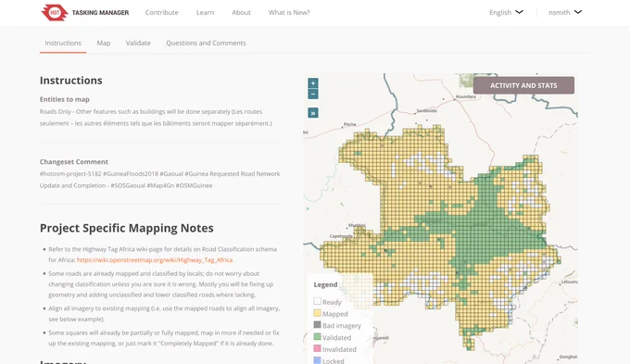Click the Bad imagery gray swatch
Screen dimensions: 630x364
[317, 324]
